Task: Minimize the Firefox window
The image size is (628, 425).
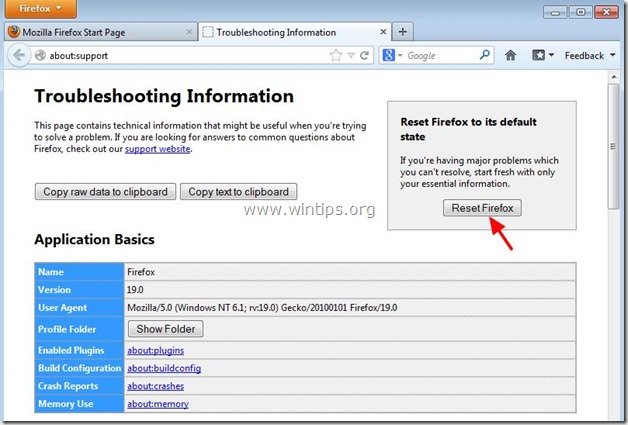Action: [555, 12]
